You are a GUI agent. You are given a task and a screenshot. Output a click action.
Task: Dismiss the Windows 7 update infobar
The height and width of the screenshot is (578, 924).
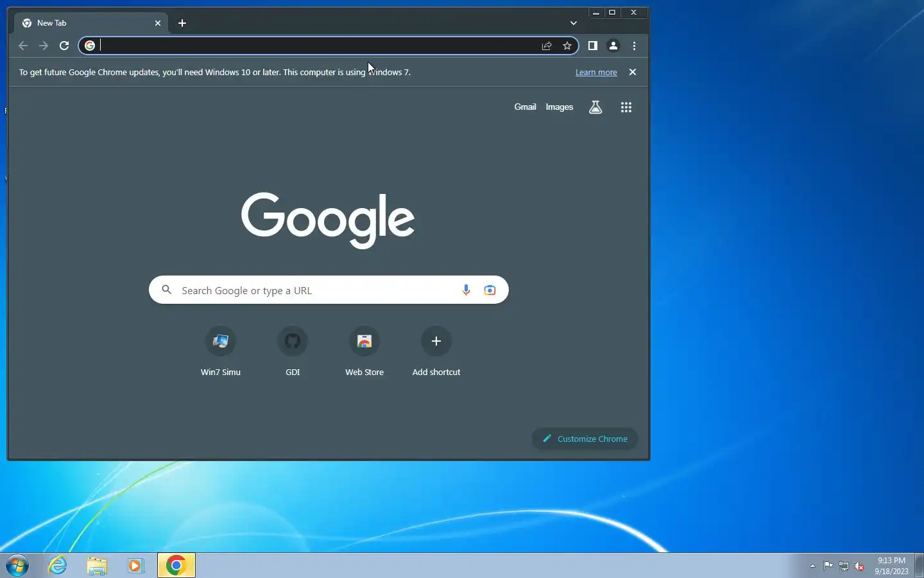pos(633,72)
